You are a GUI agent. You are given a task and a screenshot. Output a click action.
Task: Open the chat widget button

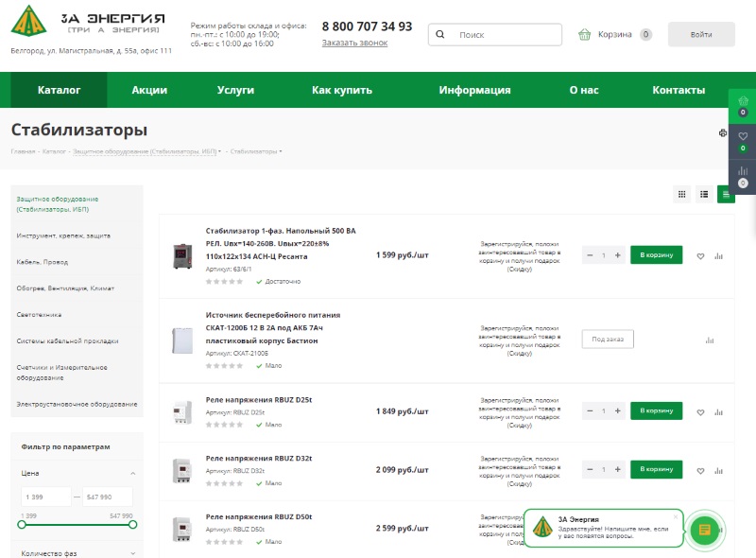pos(704,530)
